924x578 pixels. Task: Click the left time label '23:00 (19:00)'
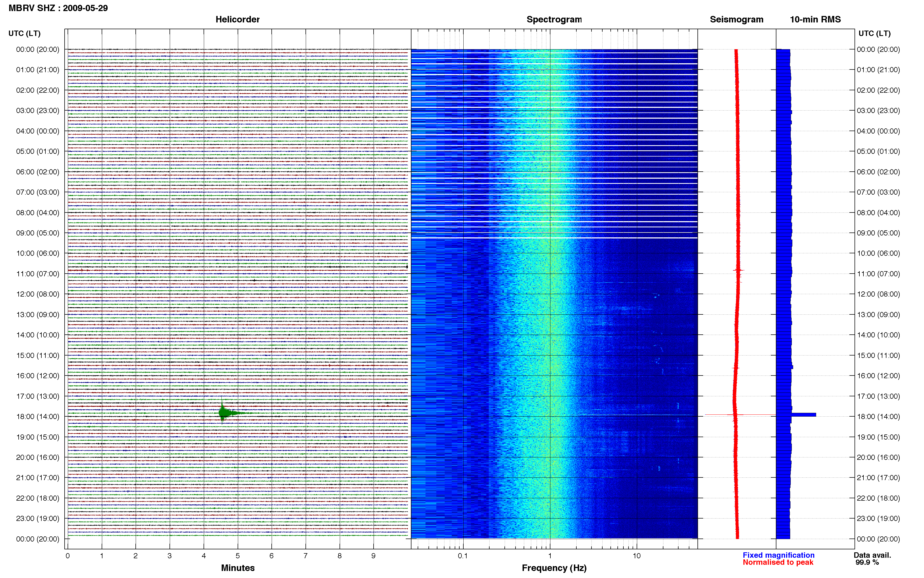tap(38, 518)
